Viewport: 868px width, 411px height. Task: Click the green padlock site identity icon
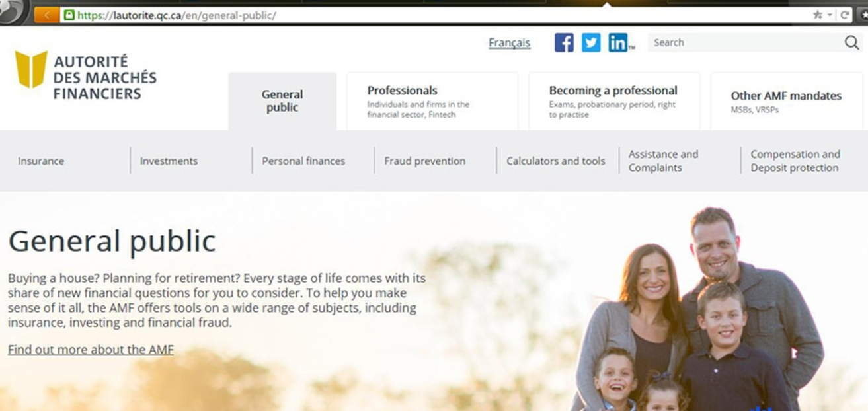(69, 15)
